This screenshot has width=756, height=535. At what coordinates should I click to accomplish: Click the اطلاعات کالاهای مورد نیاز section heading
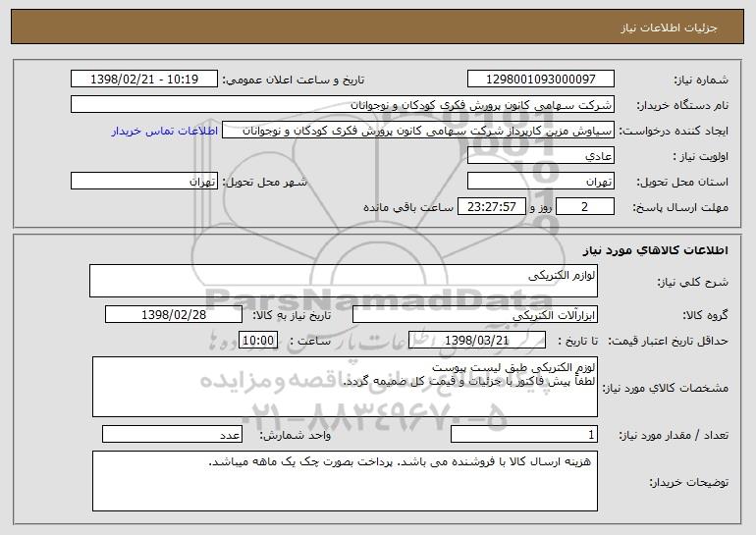[x=655, y=250]
